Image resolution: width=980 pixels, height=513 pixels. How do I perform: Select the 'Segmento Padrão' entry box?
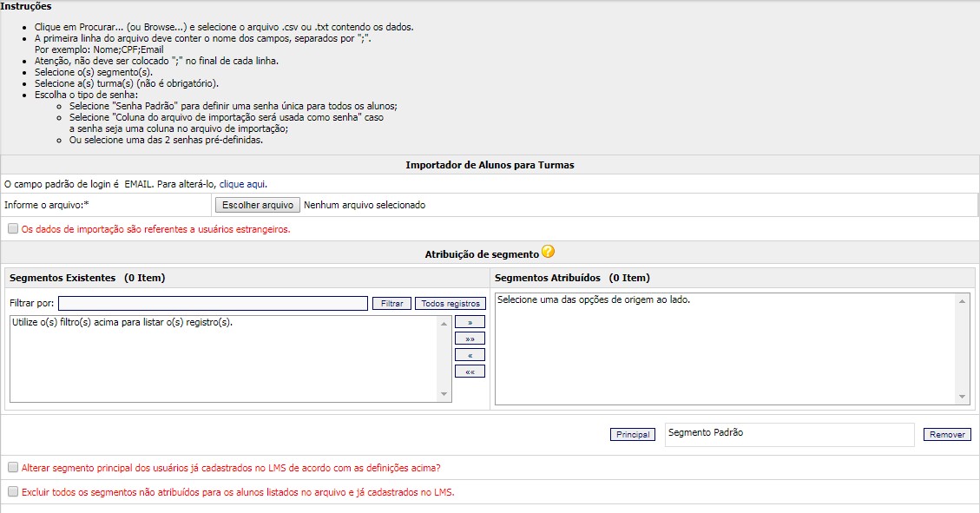pyautogui.click(x=789, y=434)
